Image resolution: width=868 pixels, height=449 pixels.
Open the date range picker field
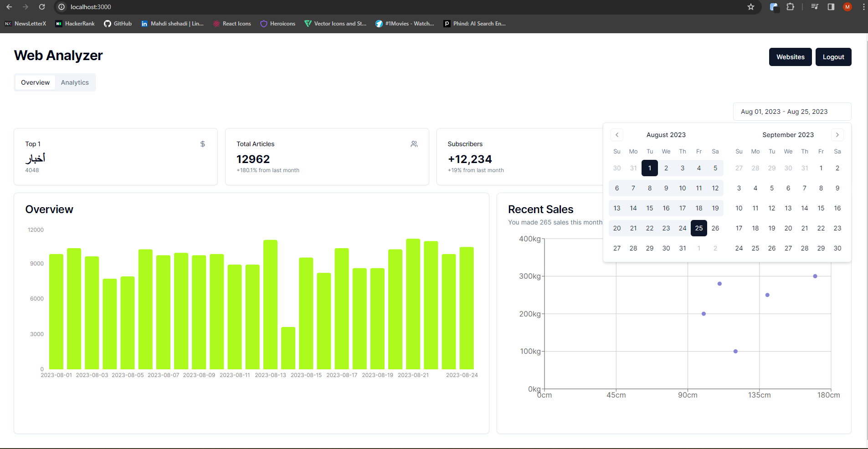tap(792, 112)
